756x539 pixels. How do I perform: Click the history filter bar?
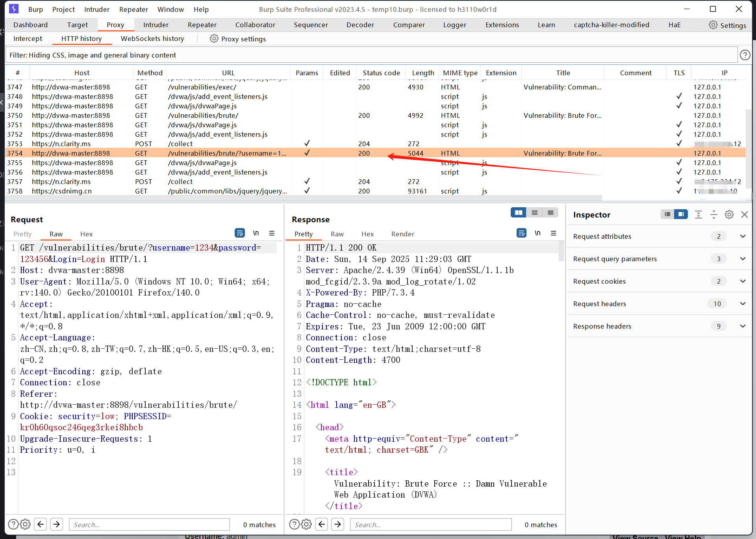371,55
